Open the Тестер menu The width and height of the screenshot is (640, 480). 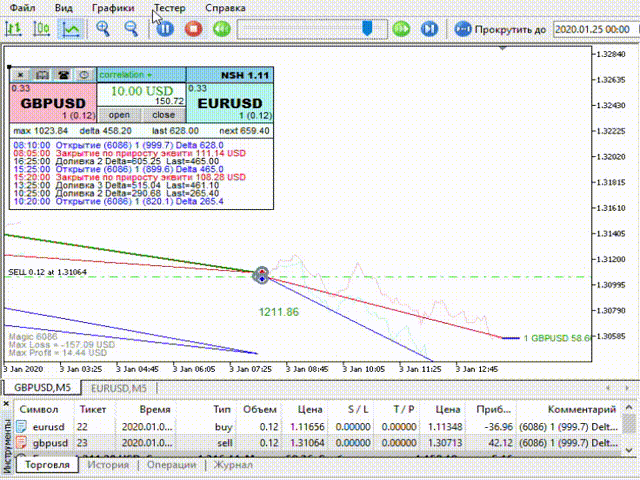point(169,8)
